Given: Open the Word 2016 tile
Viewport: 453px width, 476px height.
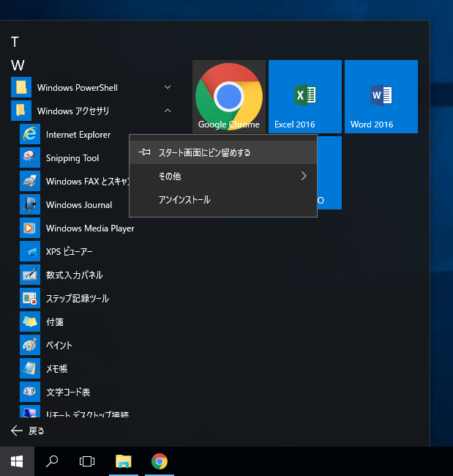Looking at the screenshot, I should click(381, 97).
